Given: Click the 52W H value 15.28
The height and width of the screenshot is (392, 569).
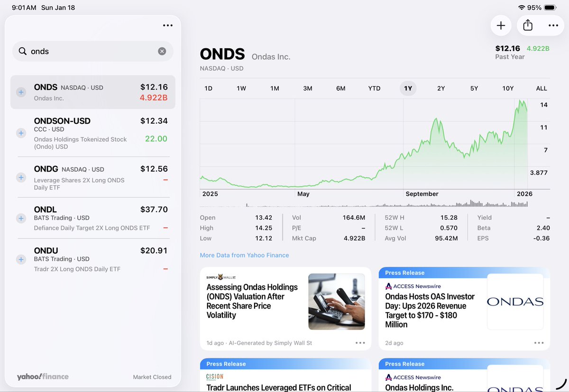Looking at the screenshot, I should (x=449, y=218).
